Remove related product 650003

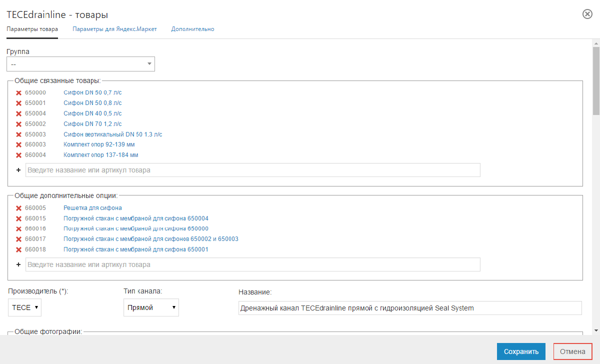click(18, 134)
